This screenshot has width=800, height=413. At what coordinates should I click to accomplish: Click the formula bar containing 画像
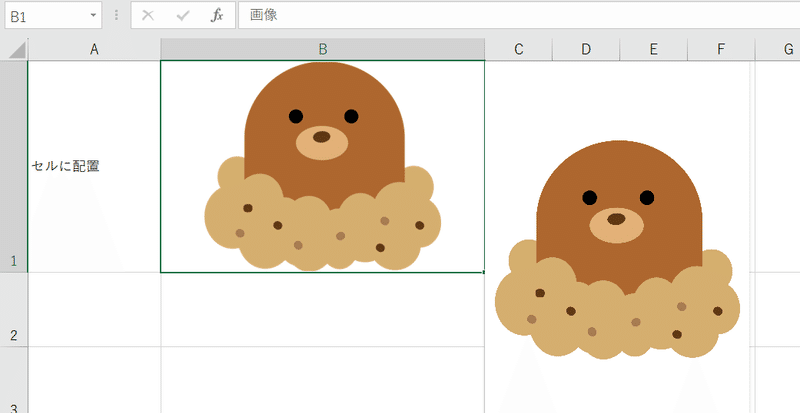pyautogui.click(x=519, y=16)
